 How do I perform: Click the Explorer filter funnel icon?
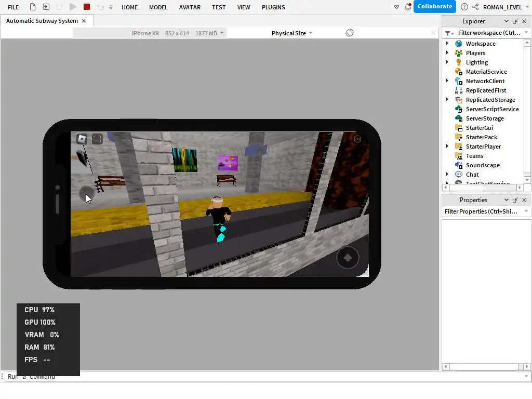pos(449,33)
